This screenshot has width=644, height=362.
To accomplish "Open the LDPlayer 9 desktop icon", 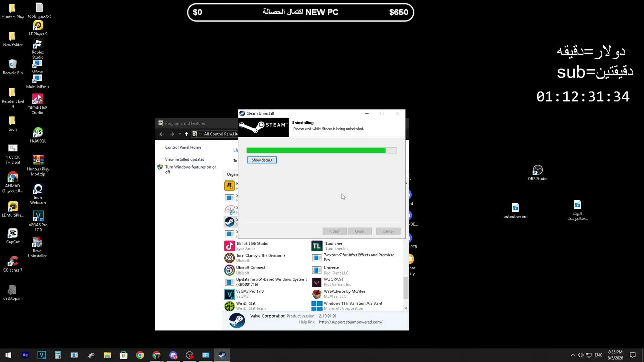I will tap(38, 28).
